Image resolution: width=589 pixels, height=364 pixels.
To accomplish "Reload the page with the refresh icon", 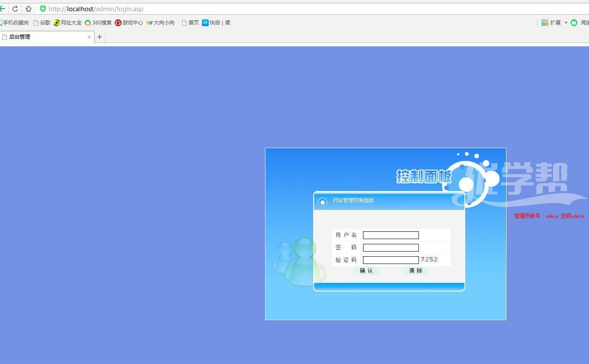I will point(15,9).
